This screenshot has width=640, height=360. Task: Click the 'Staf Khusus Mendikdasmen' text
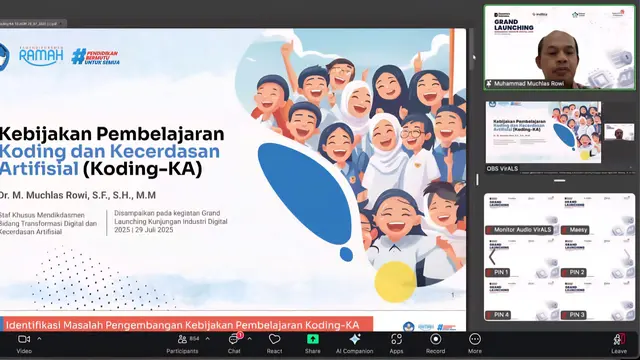pyautogui.click(x=42, y=215)
